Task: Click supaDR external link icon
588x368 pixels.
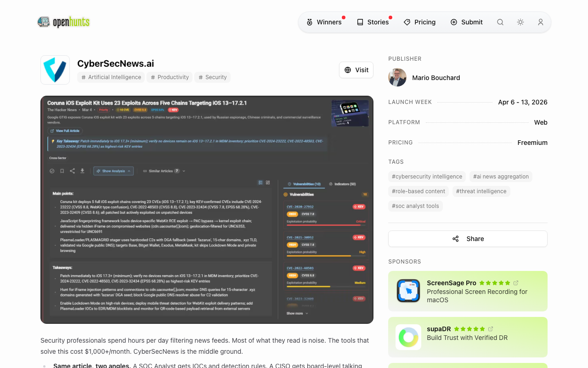Action: click(x=491, y=329)
